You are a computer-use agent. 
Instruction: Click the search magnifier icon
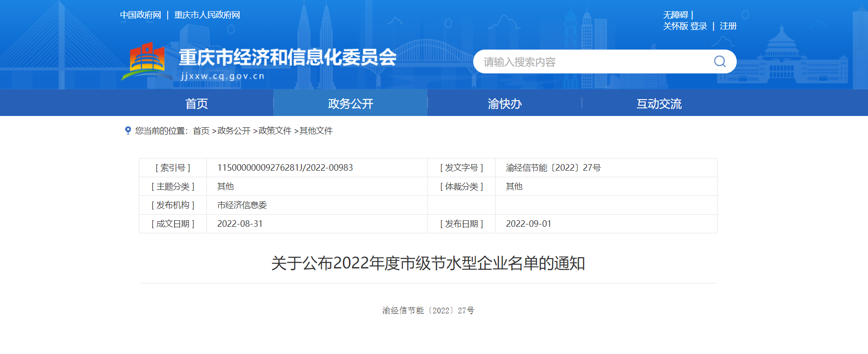719,62
